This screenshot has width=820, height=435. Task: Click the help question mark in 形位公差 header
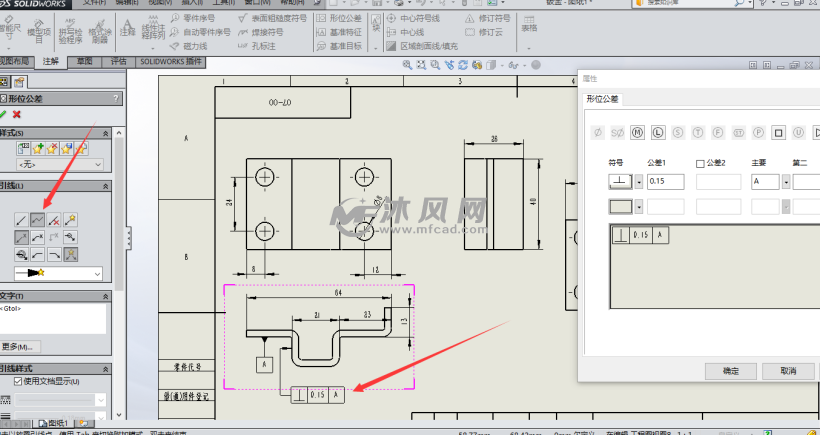[116, 98]
